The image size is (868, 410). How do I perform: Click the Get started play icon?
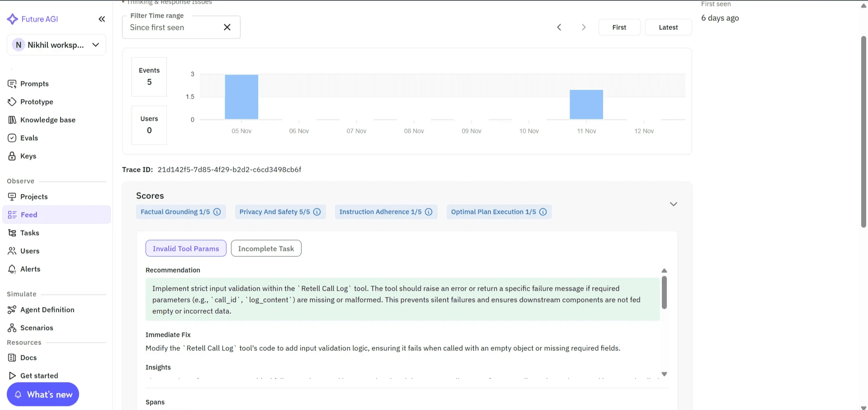coord(12,376)
